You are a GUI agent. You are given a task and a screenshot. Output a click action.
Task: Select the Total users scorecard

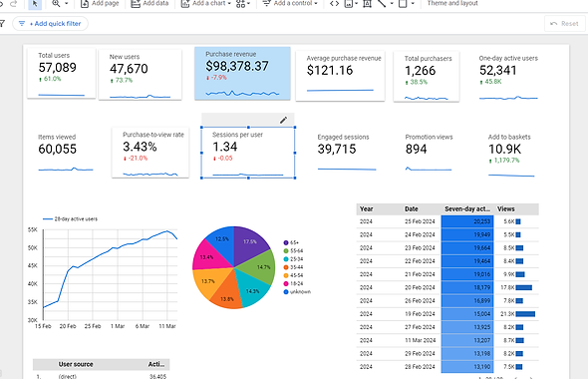coord(62,74)
